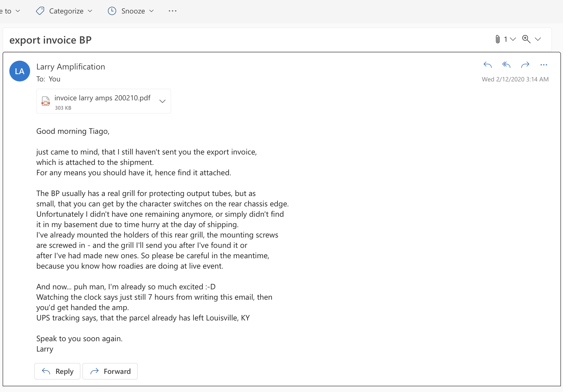This screenshot has width=563, height=392.
Task: Click the Reply button below message
Action: click(57, 371)
